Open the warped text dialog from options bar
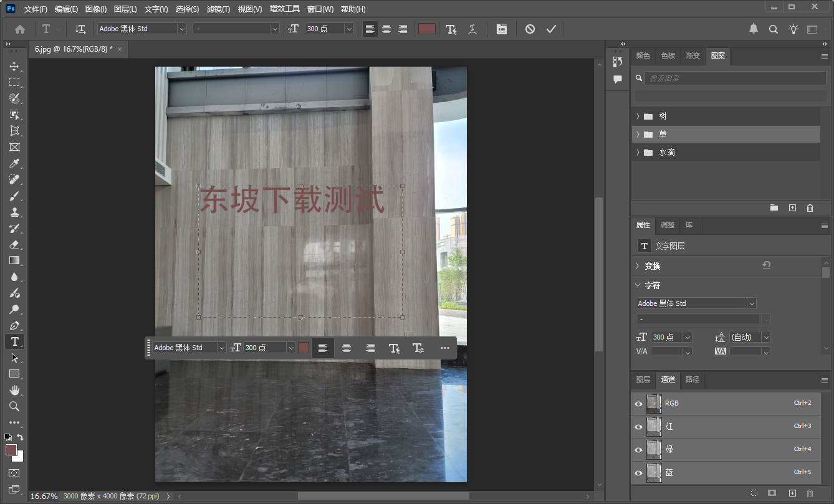Screen dimensions: 834x504 click(x=472, y=29)
